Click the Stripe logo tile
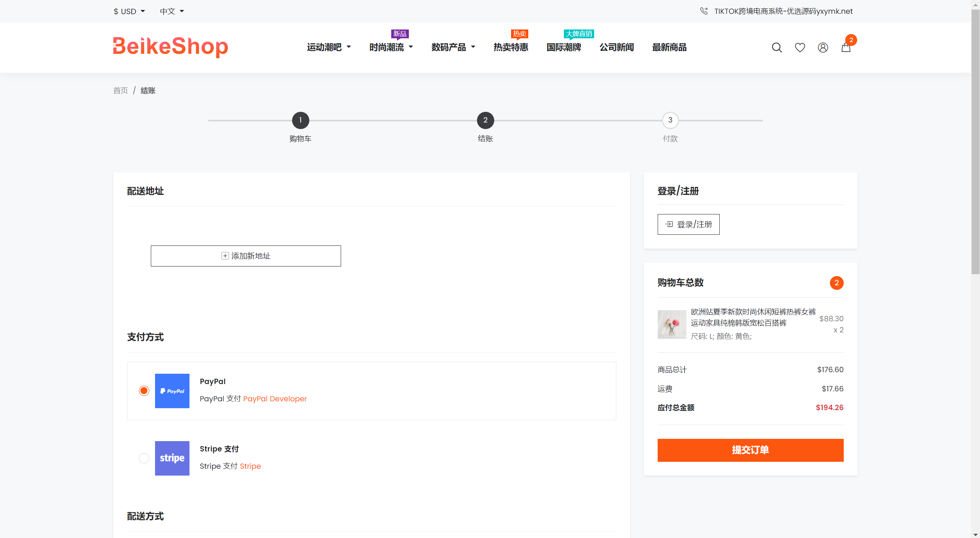The image size is (980, 538). tap(172, 458)
